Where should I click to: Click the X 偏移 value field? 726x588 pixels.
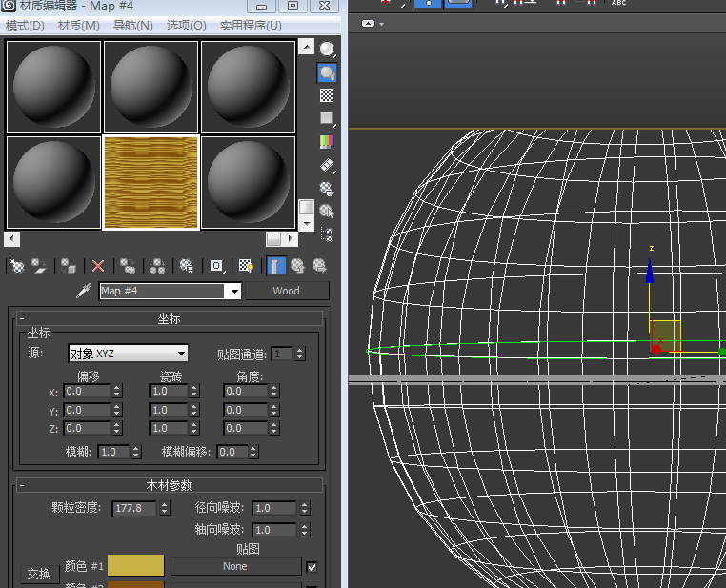[x=87, y=392]
